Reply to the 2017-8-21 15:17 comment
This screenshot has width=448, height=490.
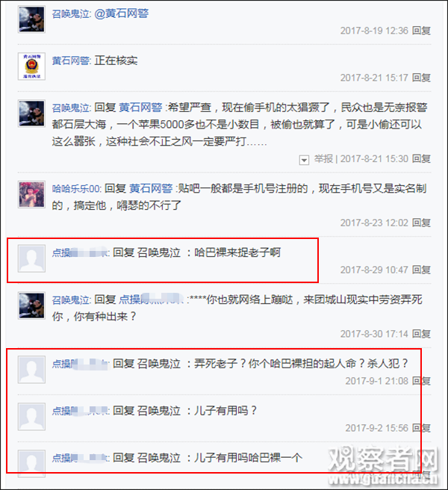click(421, 78)
